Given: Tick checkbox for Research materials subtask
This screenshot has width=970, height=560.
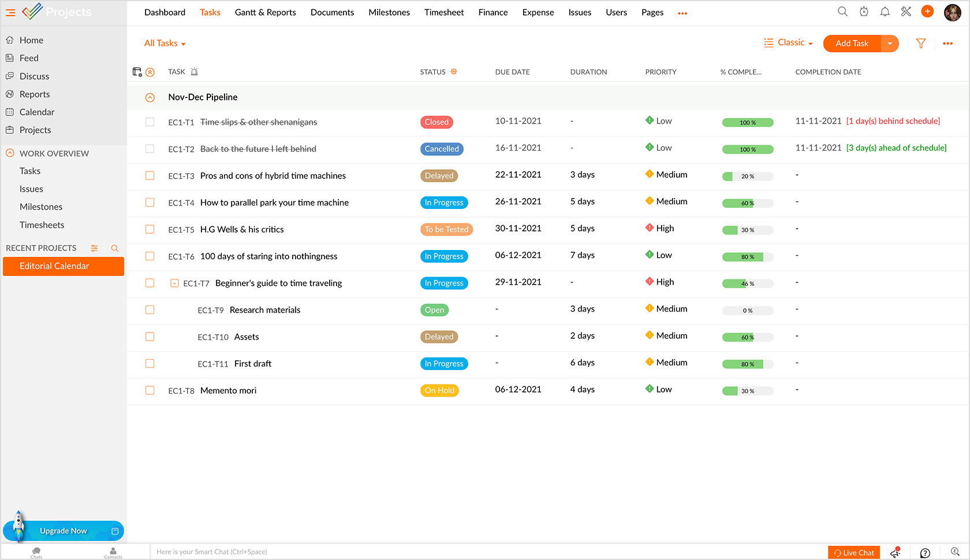Looking at the screenshot, I should click(150, 310).
